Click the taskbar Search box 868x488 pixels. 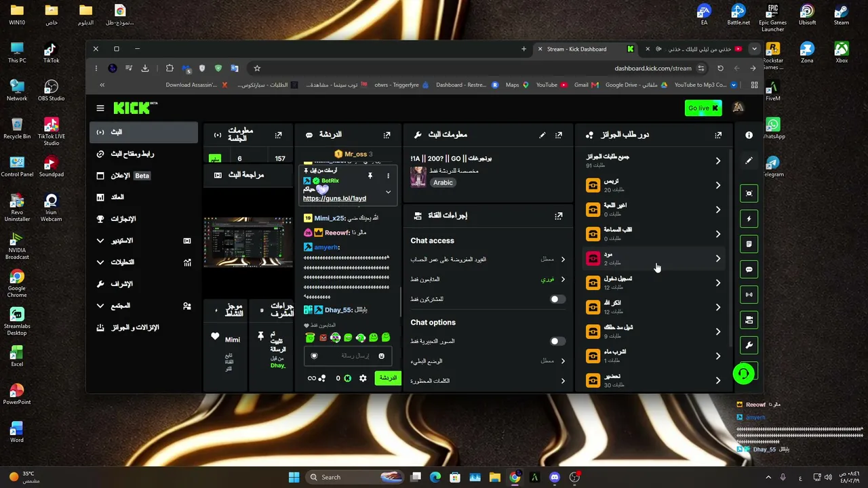[355, 477]
